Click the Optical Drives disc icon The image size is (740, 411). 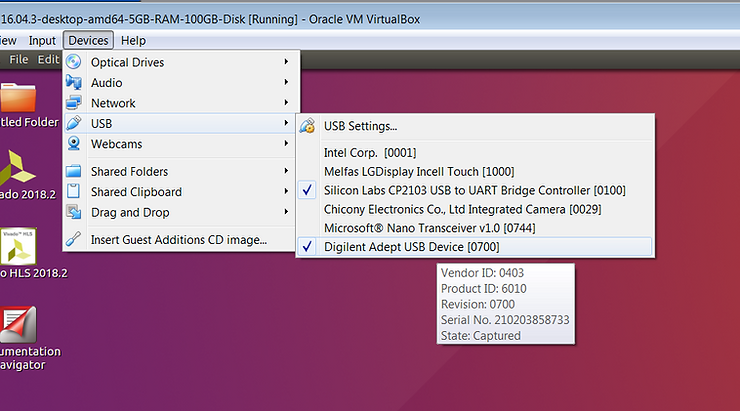(74, 62)
